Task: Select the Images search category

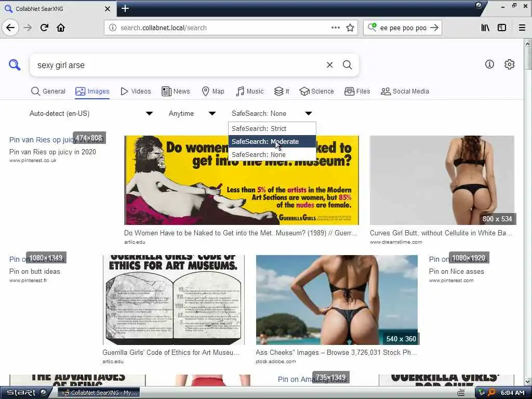Action: click(x=92, y=91)
